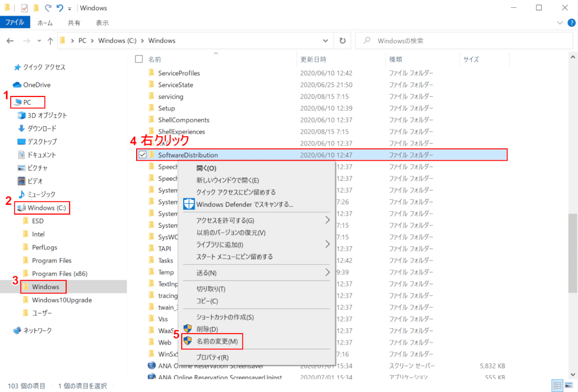Select ビデオ in navigation pane
This screenshot has height=392, width=578.
[x=30, y=181]
